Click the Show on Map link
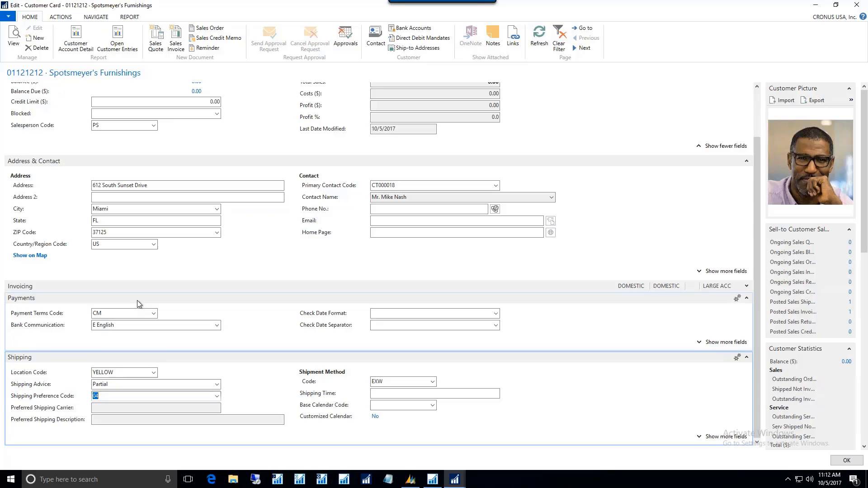868x488 pixels. (x=30, y=255)
